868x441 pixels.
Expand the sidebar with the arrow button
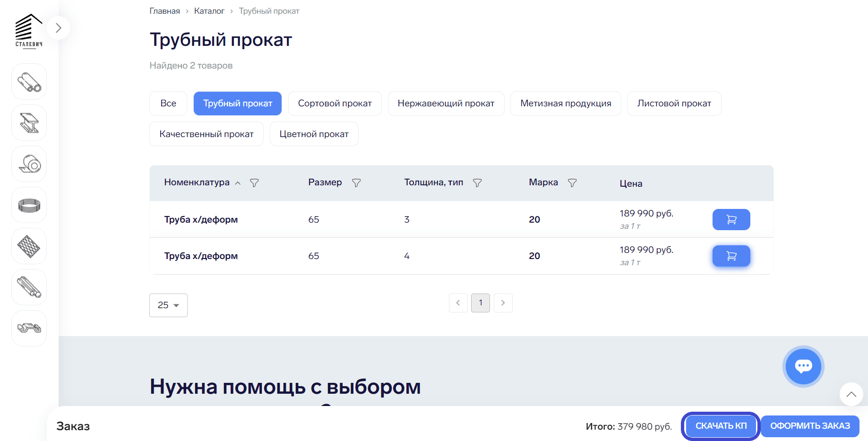58,28
